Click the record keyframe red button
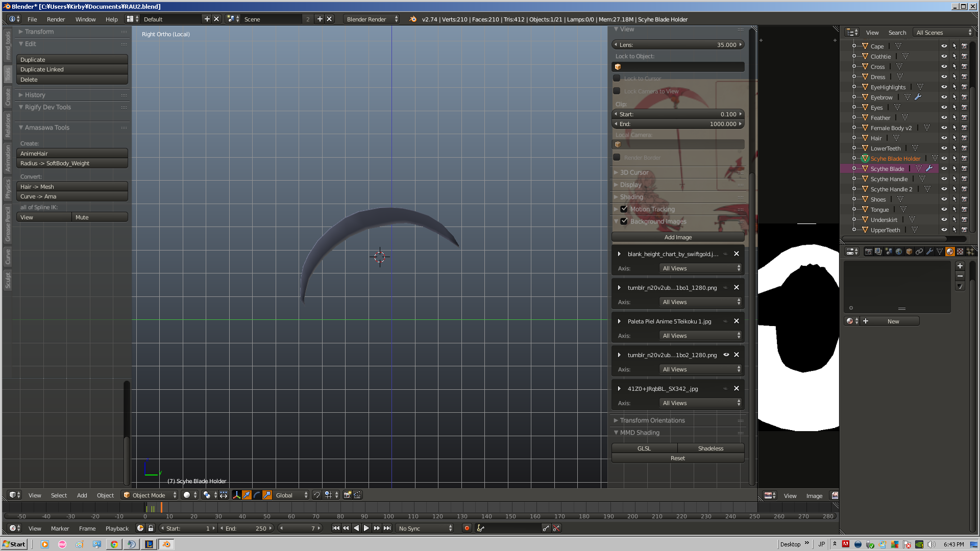 click(x=467, y=529)
